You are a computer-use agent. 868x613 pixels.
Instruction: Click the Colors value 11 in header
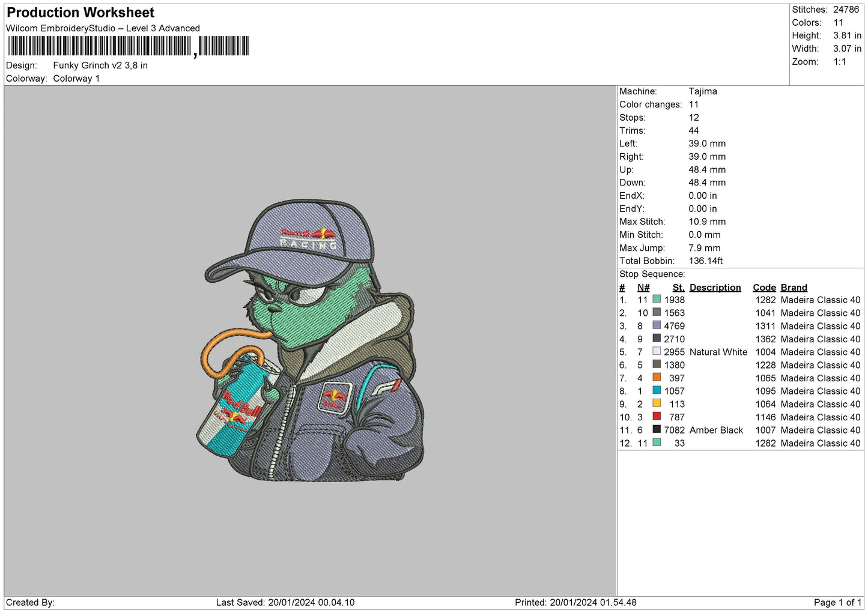[839, 23]
